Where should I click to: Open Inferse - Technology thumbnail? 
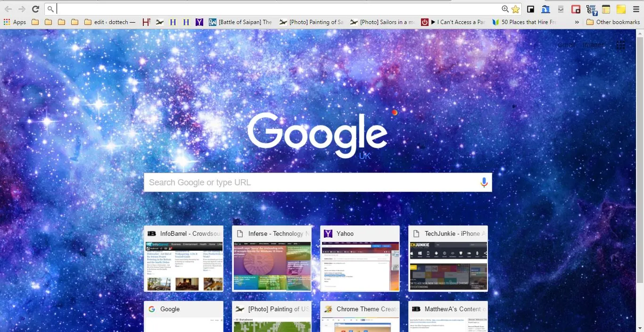click(272, 258)
